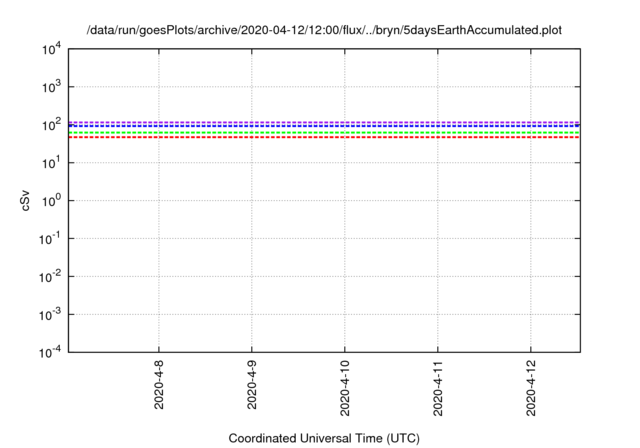Screen dimensions: 640x448
Task: Click the cSv y-axis label
Action: click(x=25, y=200)
